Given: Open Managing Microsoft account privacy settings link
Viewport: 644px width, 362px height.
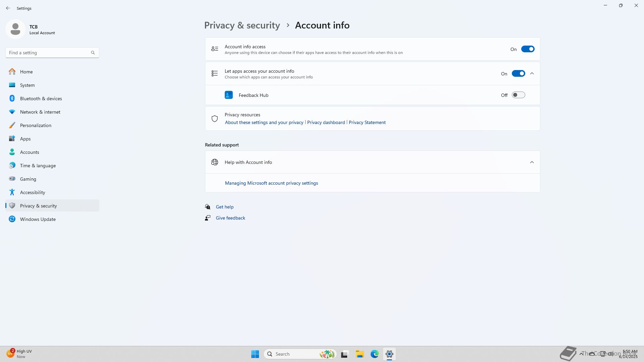Looking at the screenshot, I should click(271, 183).
